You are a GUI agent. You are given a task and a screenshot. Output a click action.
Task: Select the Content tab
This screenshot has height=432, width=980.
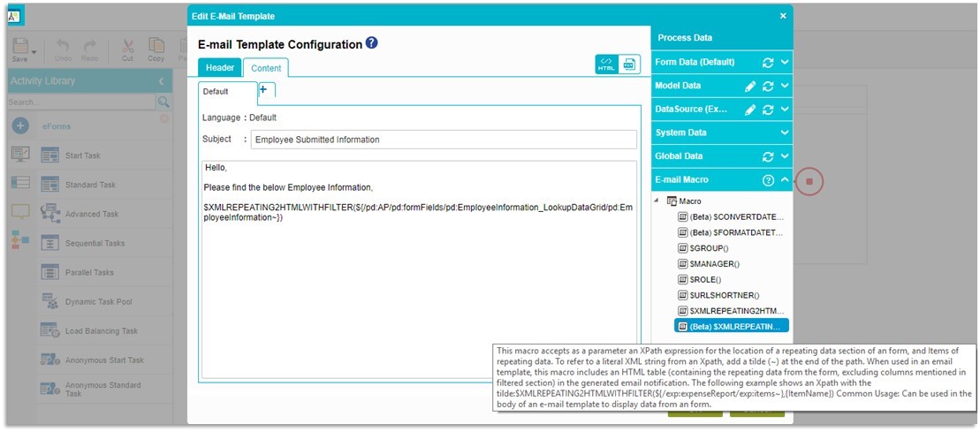266,68
